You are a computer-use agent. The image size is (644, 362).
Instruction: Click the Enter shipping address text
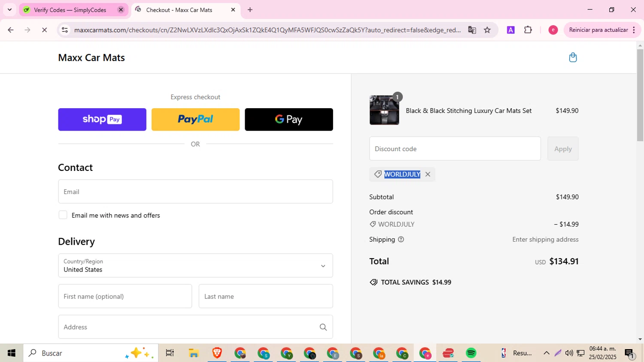click(x=545, y=240)
